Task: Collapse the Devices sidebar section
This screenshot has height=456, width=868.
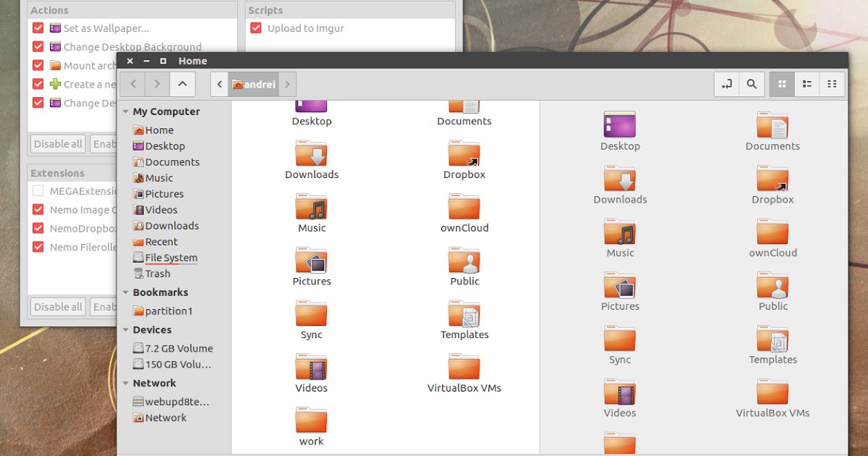Action: pyautogui.click(x=126, y=330)
